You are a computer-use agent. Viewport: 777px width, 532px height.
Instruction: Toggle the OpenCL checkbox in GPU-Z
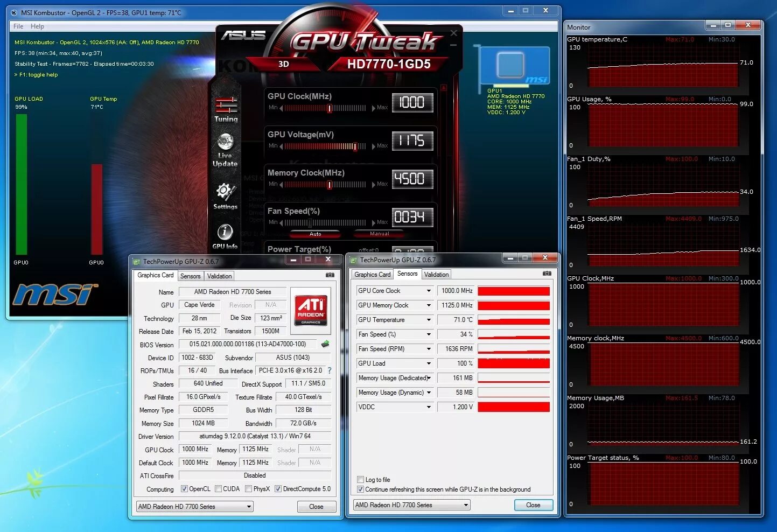[x=184, y=489]
